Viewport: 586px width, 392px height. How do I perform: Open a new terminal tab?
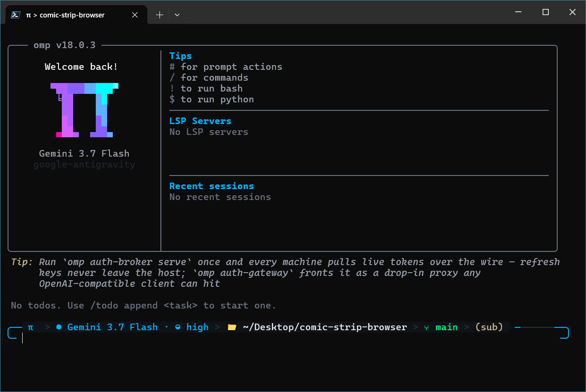159,15
